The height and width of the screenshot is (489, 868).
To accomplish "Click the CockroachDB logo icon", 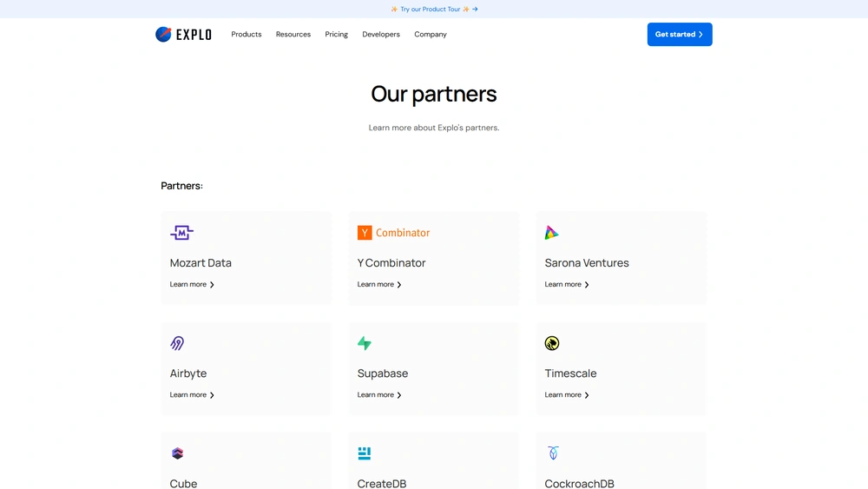I will click(x=553, y=453).
